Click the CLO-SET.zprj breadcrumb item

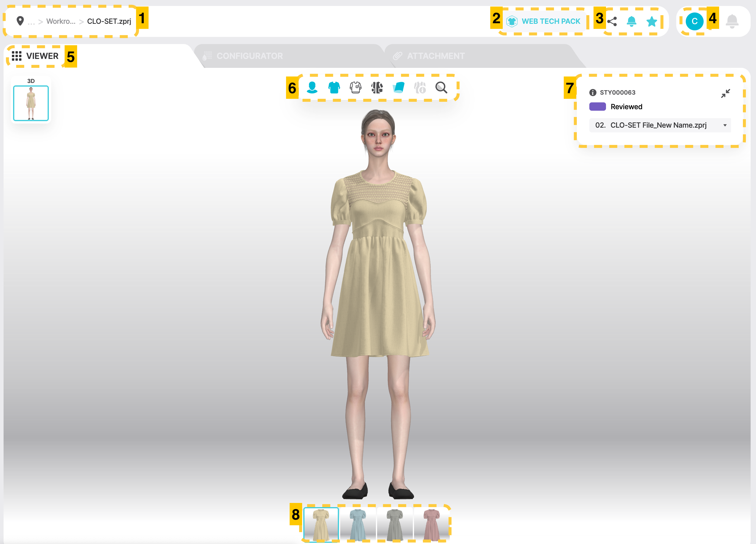click(x=109, y=21)
